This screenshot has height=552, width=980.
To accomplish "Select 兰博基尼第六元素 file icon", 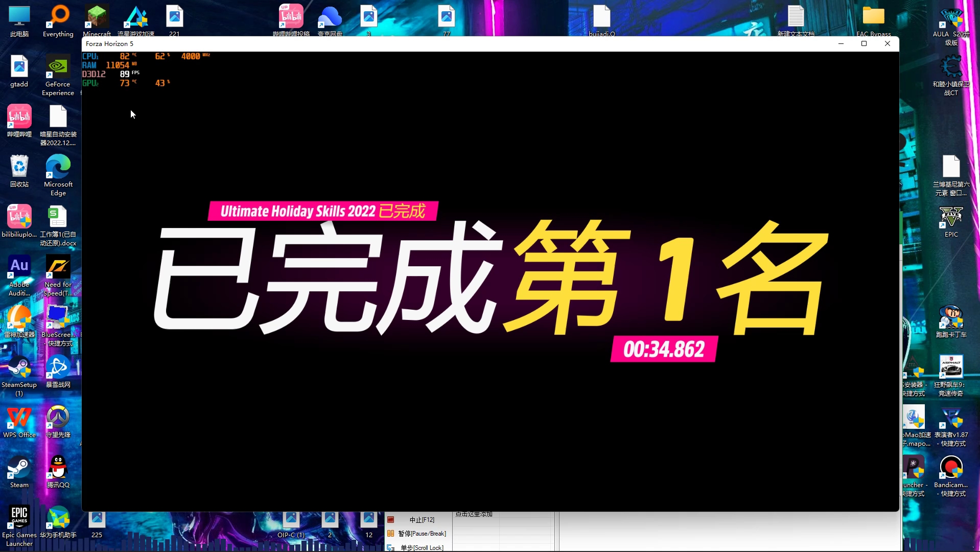I will (951, 175).
